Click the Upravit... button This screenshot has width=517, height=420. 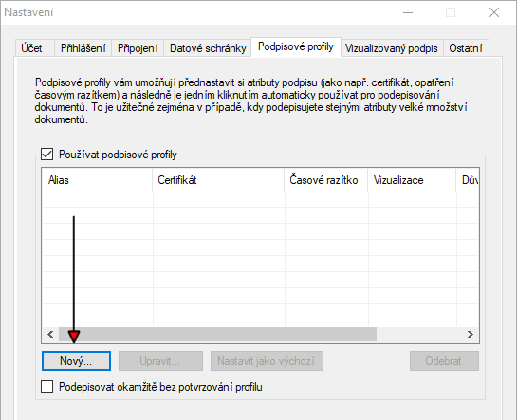point(160,361)
